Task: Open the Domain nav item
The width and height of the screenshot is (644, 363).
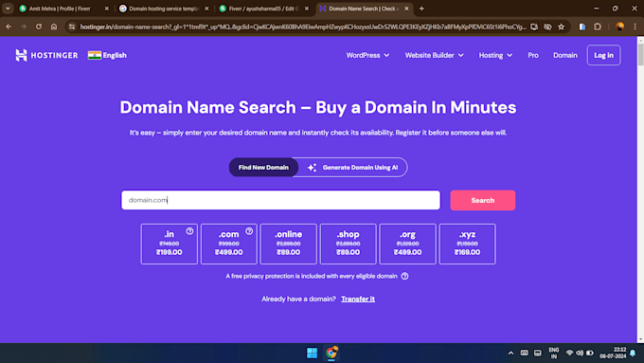Action: point(565,55)
